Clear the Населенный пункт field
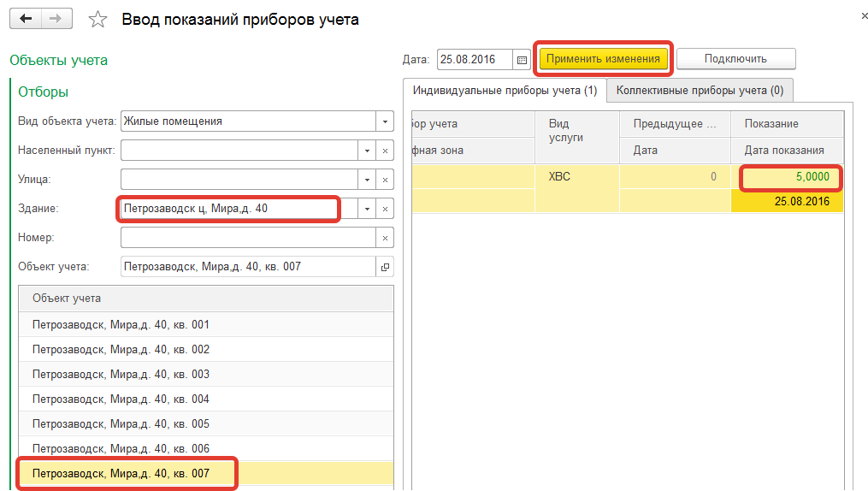This screenshot has height=491, width=868. pos(385,151)
